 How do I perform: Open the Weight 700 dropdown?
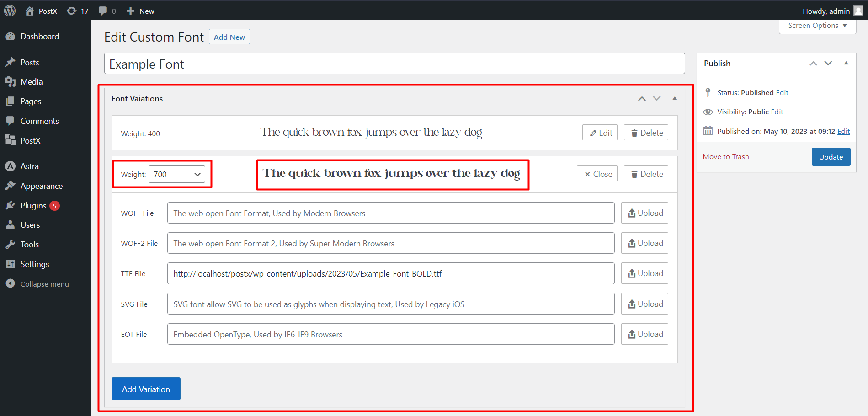coord(177,174)
